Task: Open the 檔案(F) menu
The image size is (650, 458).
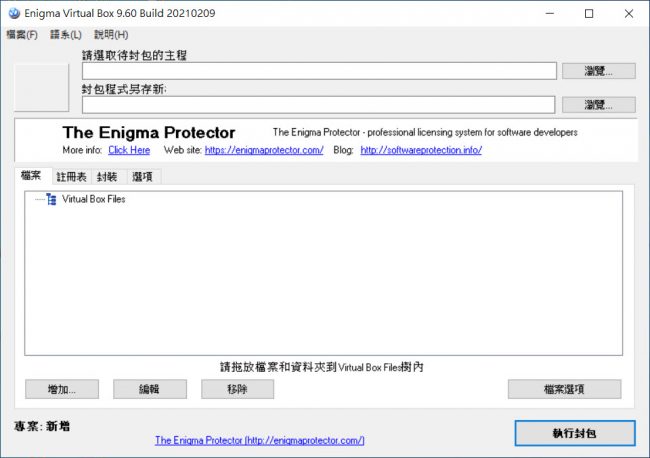Action: [x=21, y=35]
